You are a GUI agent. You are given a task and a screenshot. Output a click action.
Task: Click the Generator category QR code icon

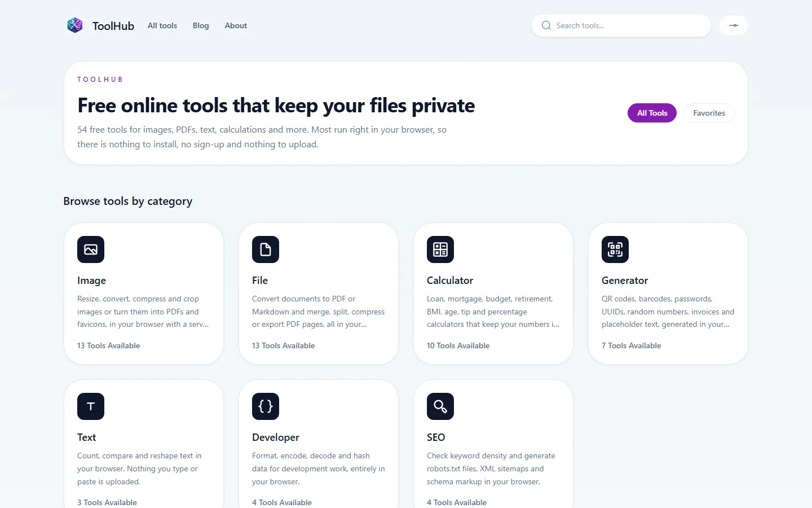pyautogui.click(x=615, y=249)
